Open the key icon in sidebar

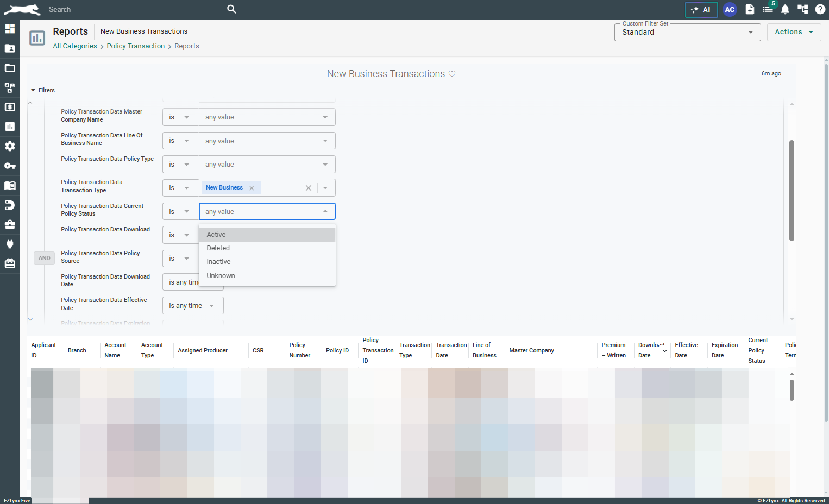click(x=10, y=166)
